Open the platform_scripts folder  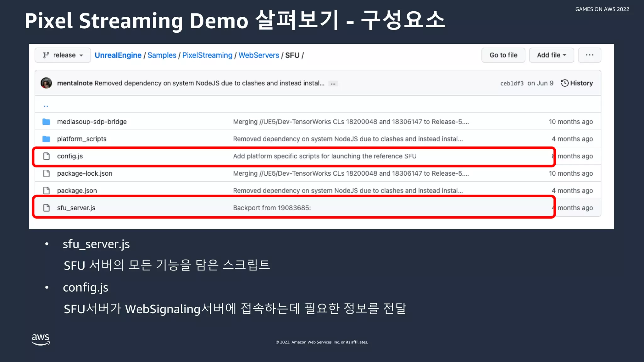(82, 139)
